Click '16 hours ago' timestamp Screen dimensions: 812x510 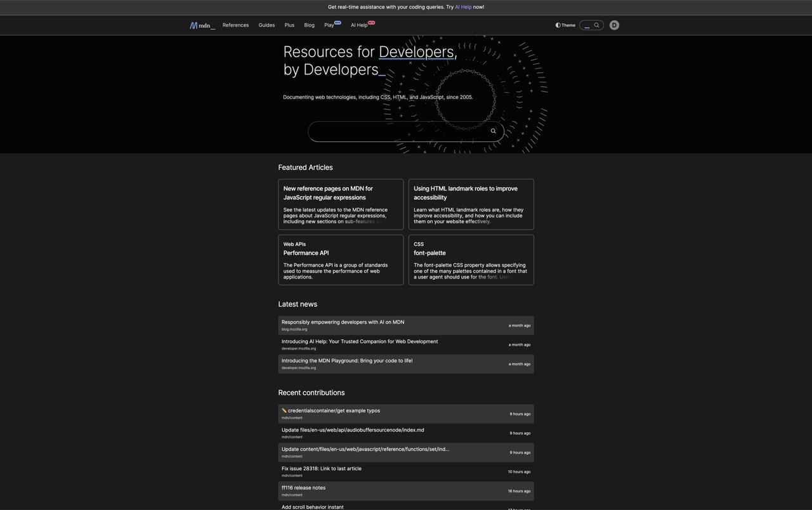point(519,491)
